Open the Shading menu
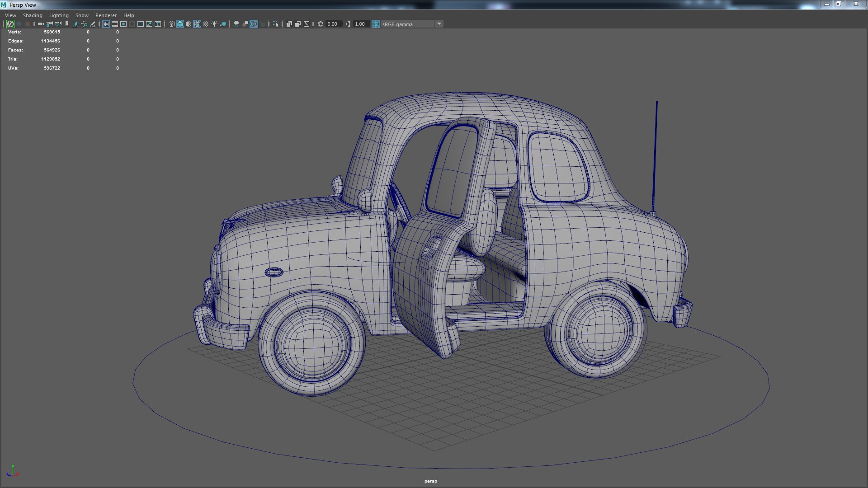Image resolution: width=868 pixels, height=488 pixels. [x=33, y=15]
